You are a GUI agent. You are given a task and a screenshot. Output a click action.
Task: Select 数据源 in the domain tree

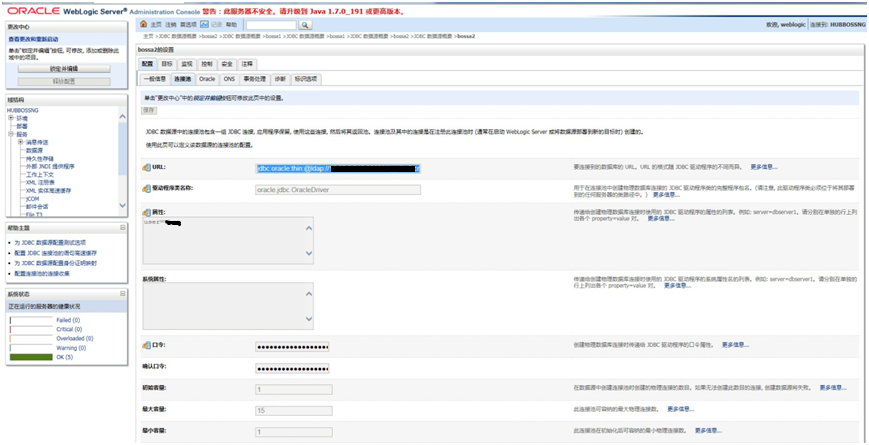[x=34, y=150]
